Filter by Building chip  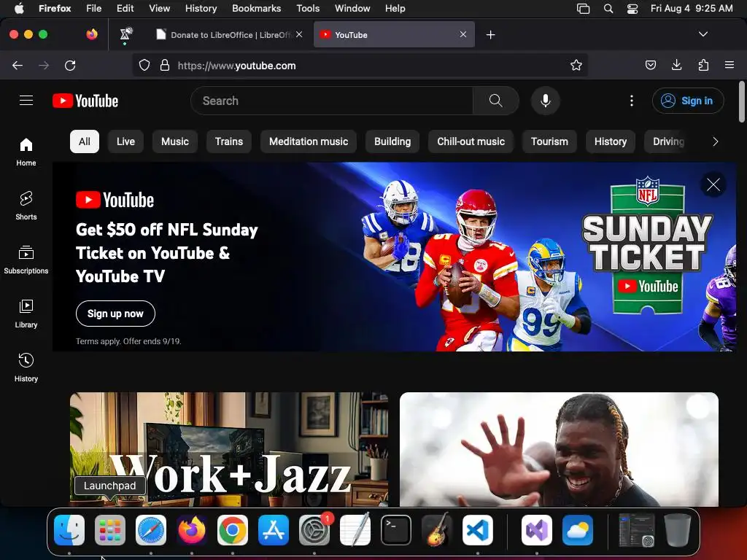point(392,141)
